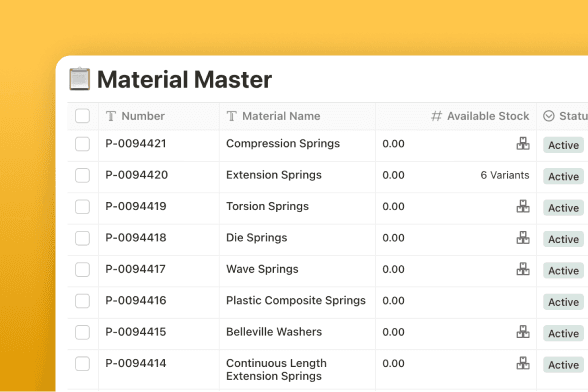Click the 0.00 stock value for Torsion Springs
Viewport: 588px width, 392px height.
click(x=393, y=207)
